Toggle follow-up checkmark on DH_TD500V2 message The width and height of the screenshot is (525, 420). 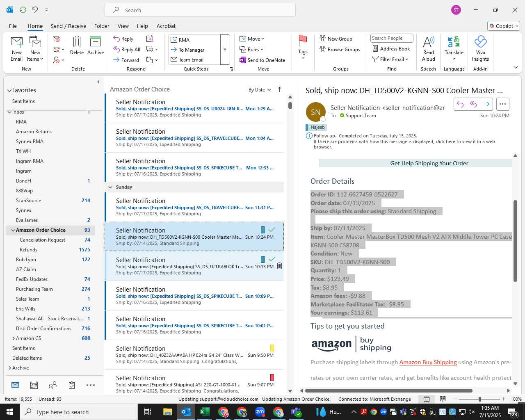pos(272,230)
